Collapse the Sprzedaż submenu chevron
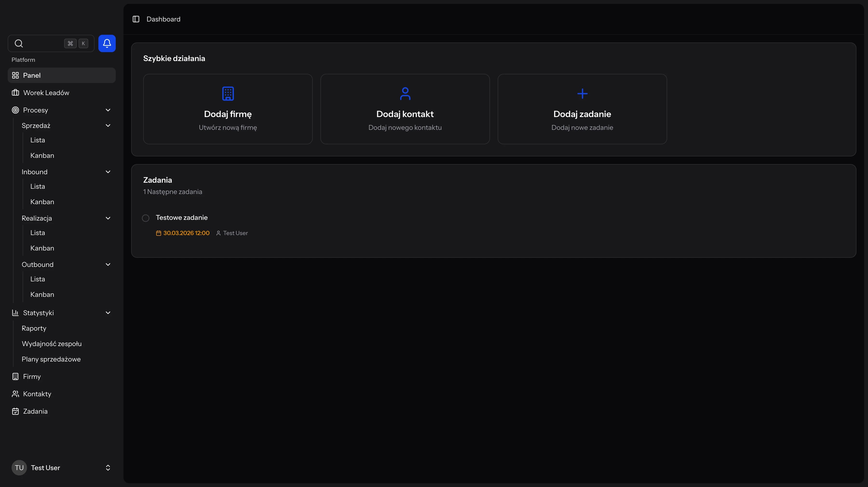868x487 pixels. pos(108,125)
